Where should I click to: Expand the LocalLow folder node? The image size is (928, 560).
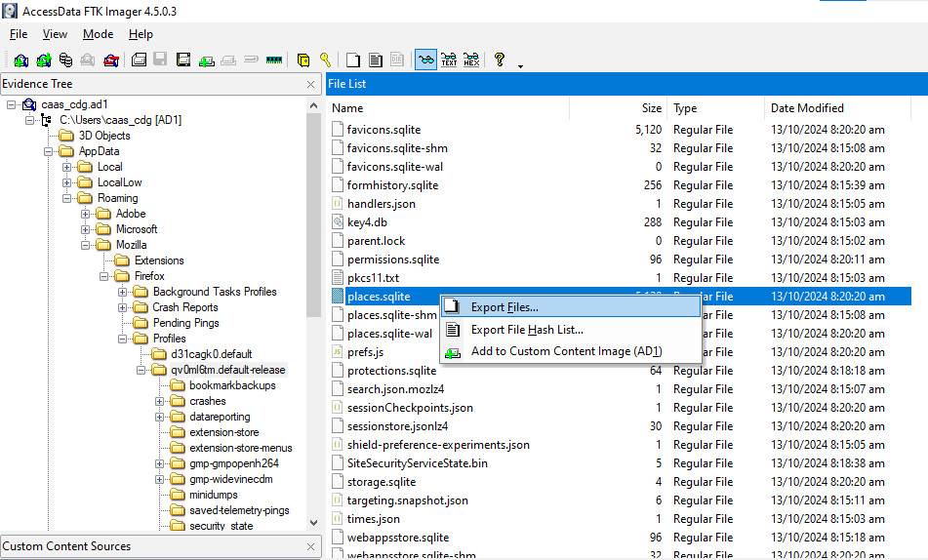[67, 182]
